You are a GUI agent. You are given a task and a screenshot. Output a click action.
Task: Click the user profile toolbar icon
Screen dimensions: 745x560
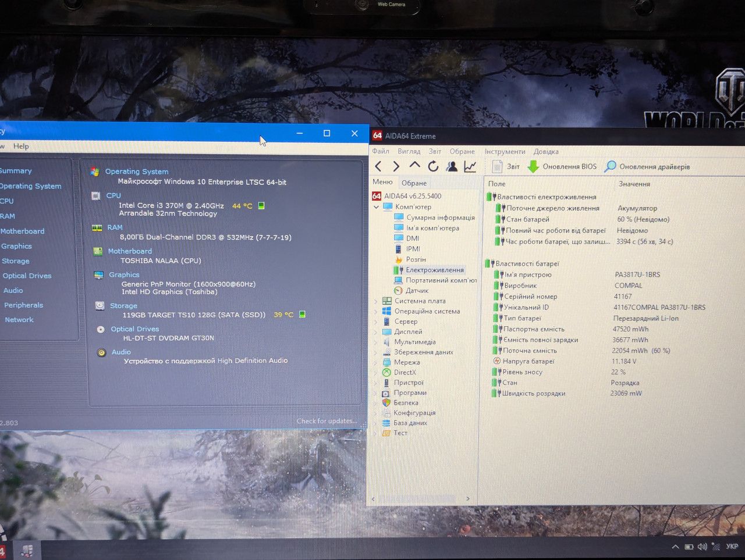[452, 167]
